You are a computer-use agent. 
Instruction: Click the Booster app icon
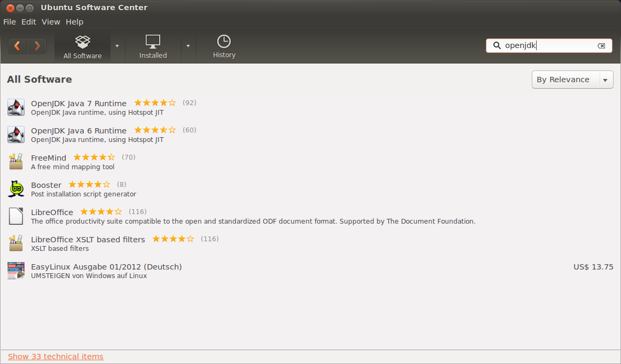click(16, 189)
